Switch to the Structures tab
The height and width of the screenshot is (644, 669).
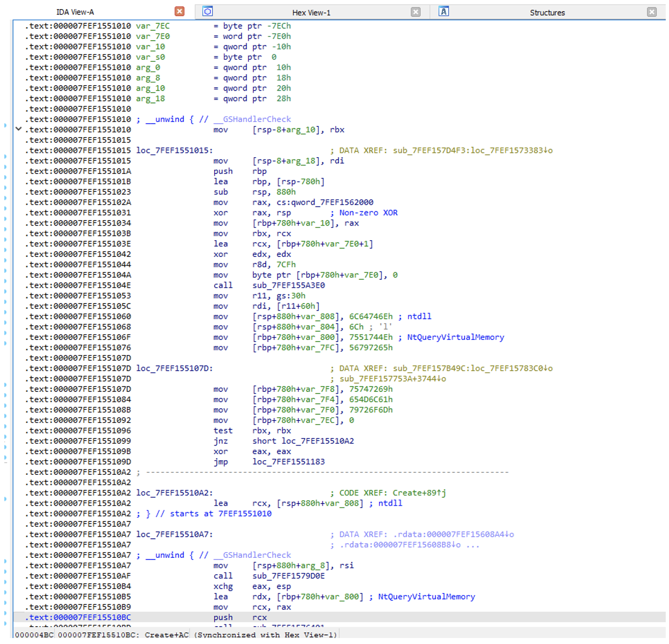pos(547,12)
